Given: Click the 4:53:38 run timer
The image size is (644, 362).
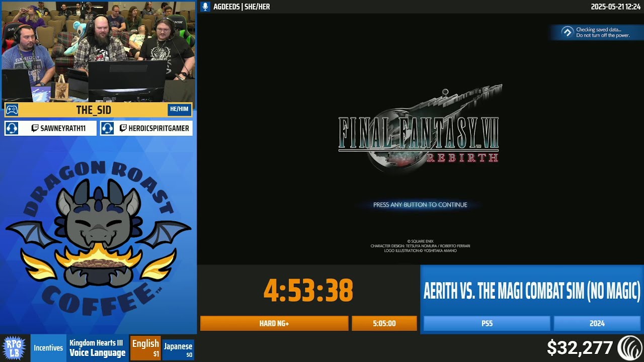Looking at the screenshot, I should (308, 291).
